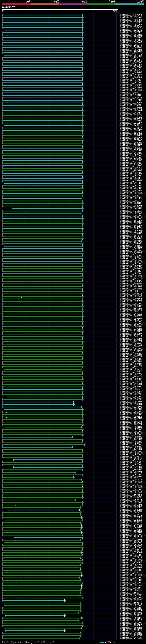
Task: Open hit UniRef100_A8J2G4
Action: [x=131, y=15]
